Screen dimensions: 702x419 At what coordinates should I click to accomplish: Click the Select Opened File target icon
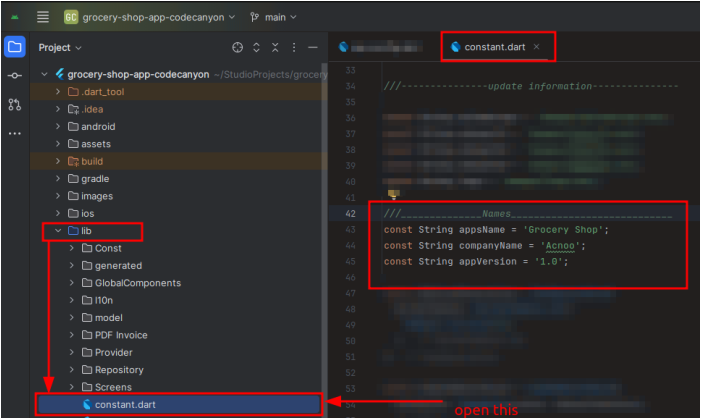[237, 47]
